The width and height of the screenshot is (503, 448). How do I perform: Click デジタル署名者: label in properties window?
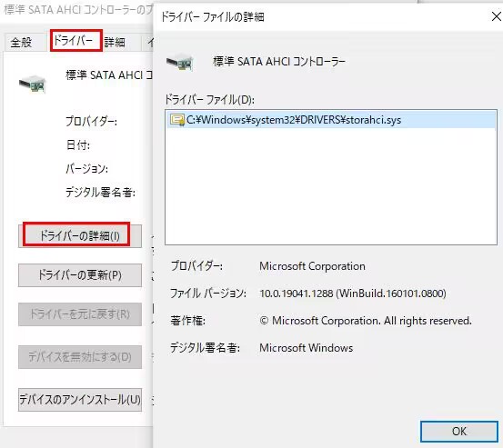click(100, 193)
